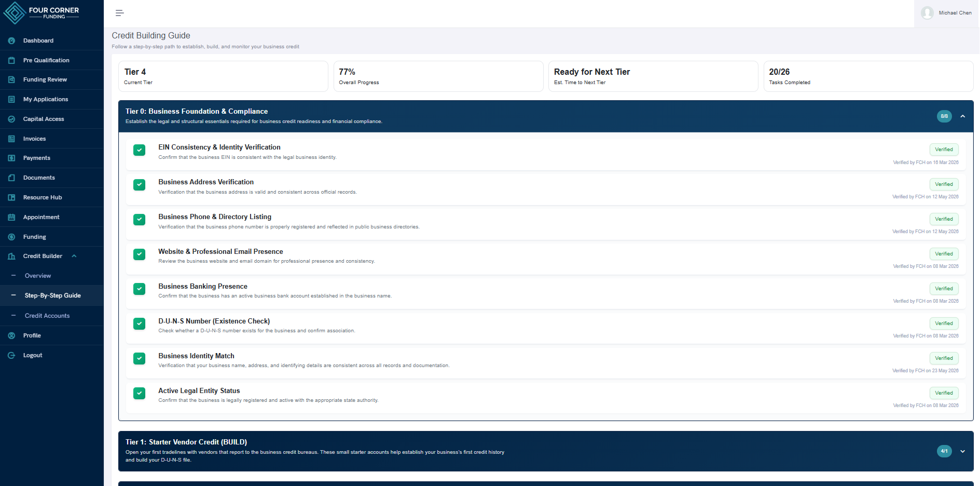
Task: Click the Payments icon
Action: click(11, 158)
